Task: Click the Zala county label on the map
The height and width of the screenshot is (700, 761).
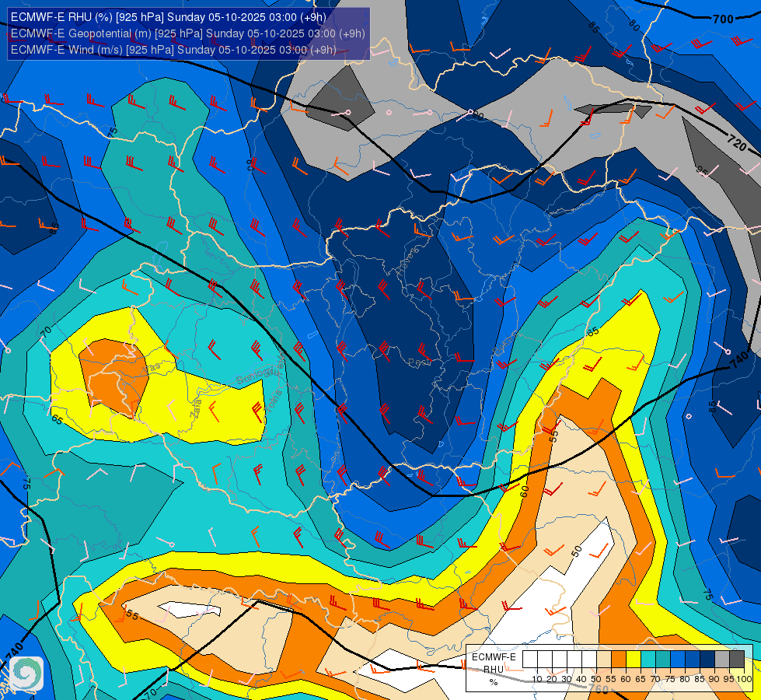Action: tap(197, 409)
